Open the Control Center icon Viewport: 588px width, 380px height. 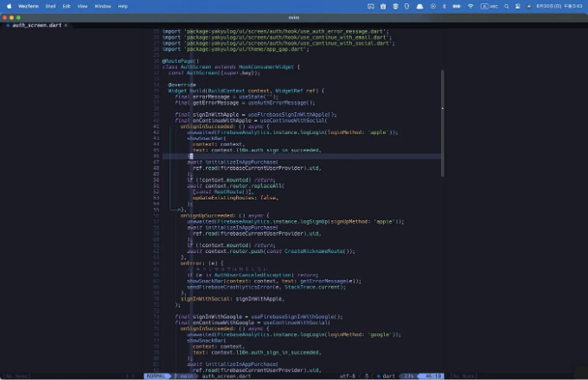[x=517, y=6]
